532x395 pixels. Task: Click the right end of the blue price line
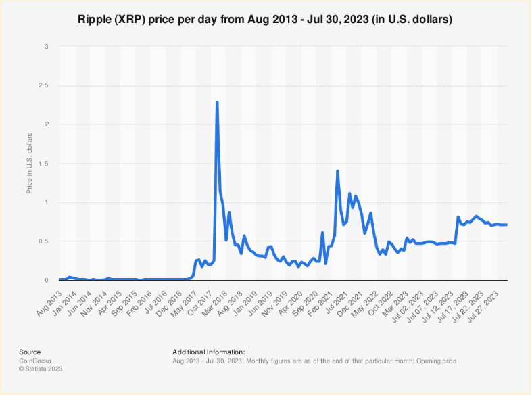point(506,225)
